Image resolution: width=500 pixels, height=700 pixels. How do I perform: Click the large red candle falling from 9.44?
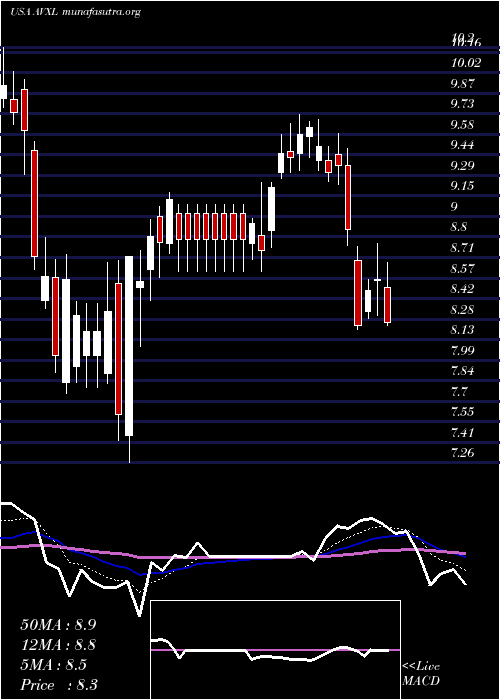pyautogui.click(x=34, y=203)
